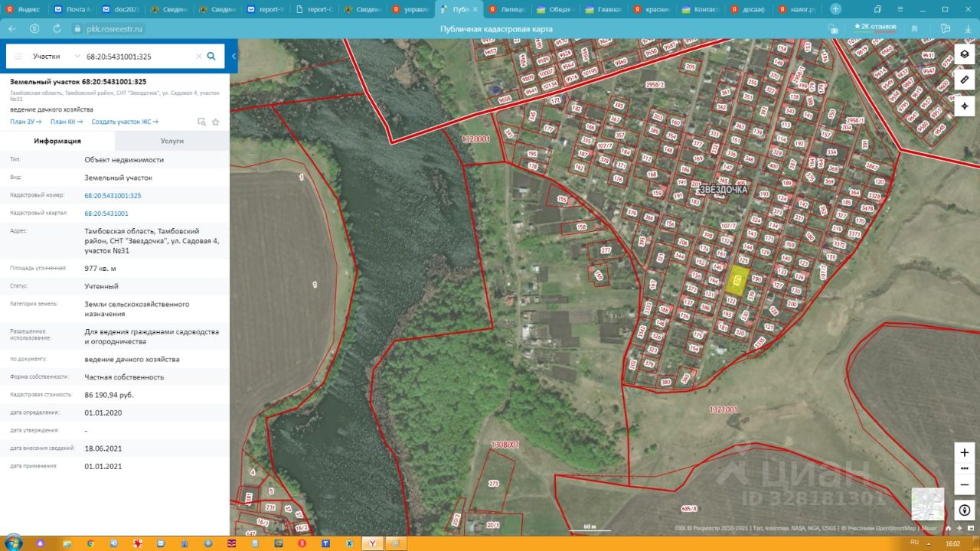980x551 pixels.
Task: Open the cadastral quarter link 68:20:5431001
Action: 106,214
